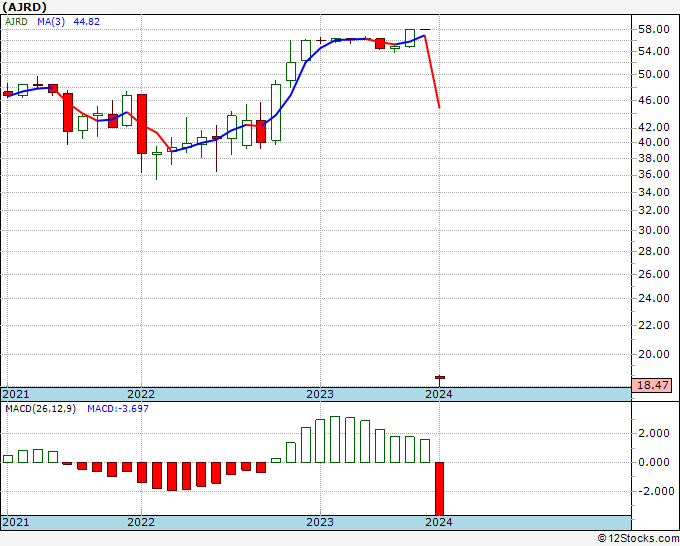Click the 2.000 MACD axis label
The width and height of the screenshot is (680, 546).
coord(654,433)
